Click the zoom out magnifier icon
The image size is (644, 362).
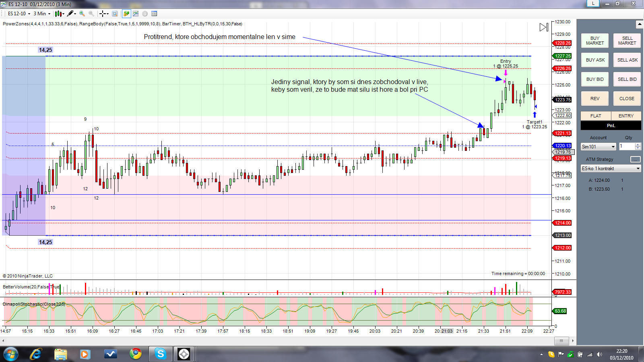pos(91,14)
